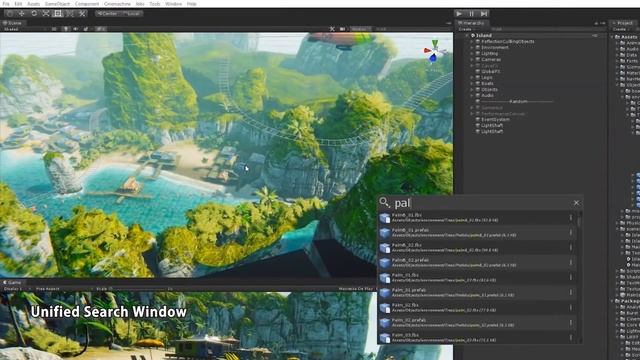Select the Palm6_02.fbx search result

477,248
